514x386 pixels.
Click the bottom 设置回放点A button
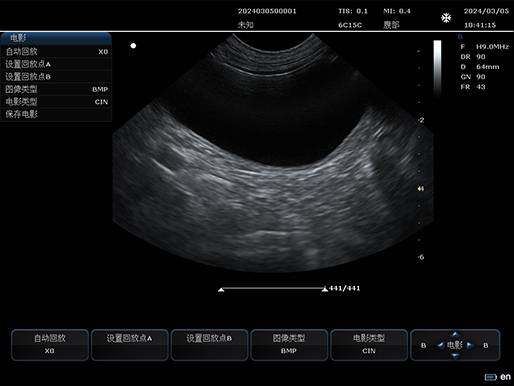tap(130, 345)
